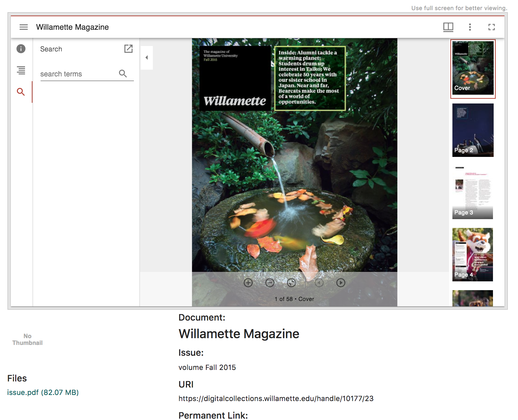The width and height of the screenshot is (518, 420).
Task: Toggle two-page book view icon
Action: click(x=448, y=27)
